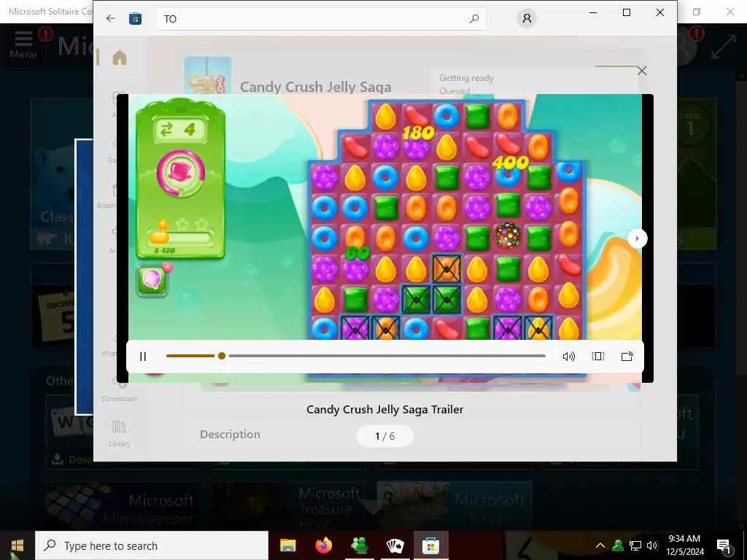Click the Candy Crush Jelly Saga Trailer caption
The height and width of the screenshot is (560, 747).
click(385, 410)
